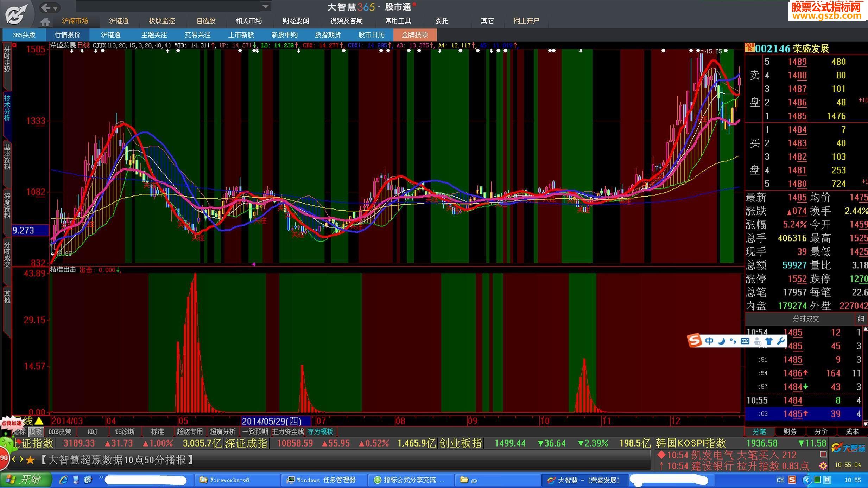
Task: Switch to the 365头版 tab
Action: (x=24, y=35)
